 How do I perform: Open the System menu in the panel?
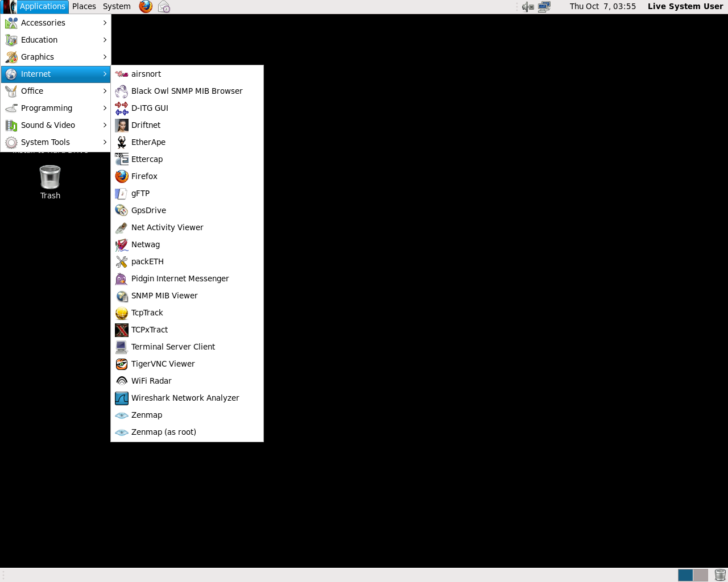pyautogui.click(x=117, y=7)
